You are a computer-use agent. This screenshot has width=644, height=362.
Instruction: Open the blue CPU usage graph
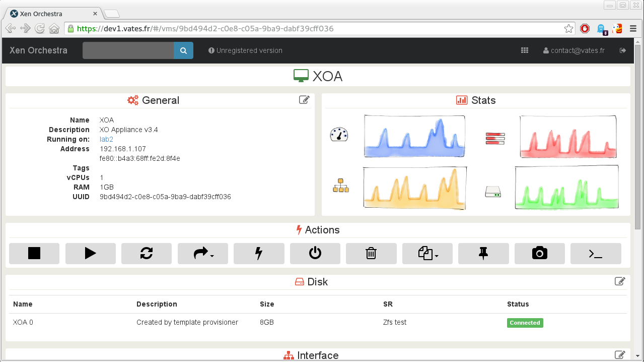[414, 136]
